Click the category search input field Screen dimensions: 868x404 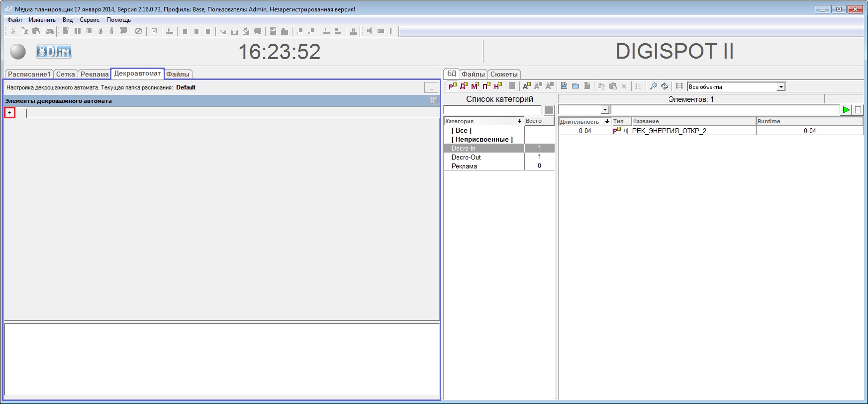pyautogui.click(x=493, y=110)
